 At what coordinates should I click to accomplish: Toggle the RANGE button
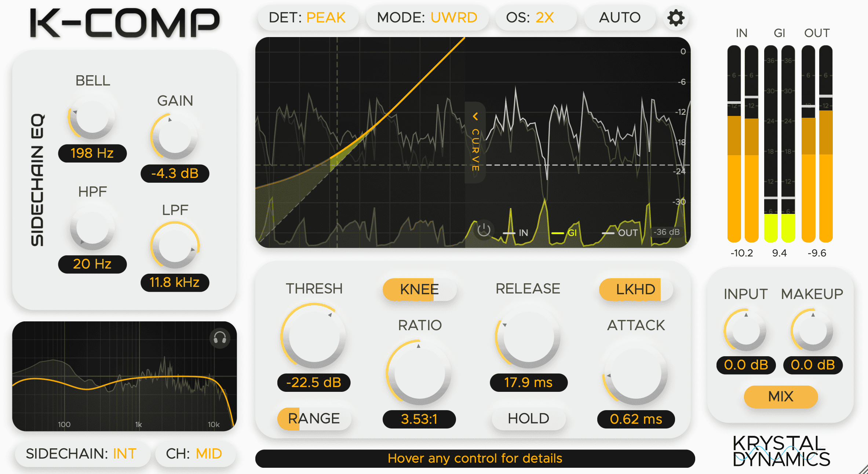[314, 419]
